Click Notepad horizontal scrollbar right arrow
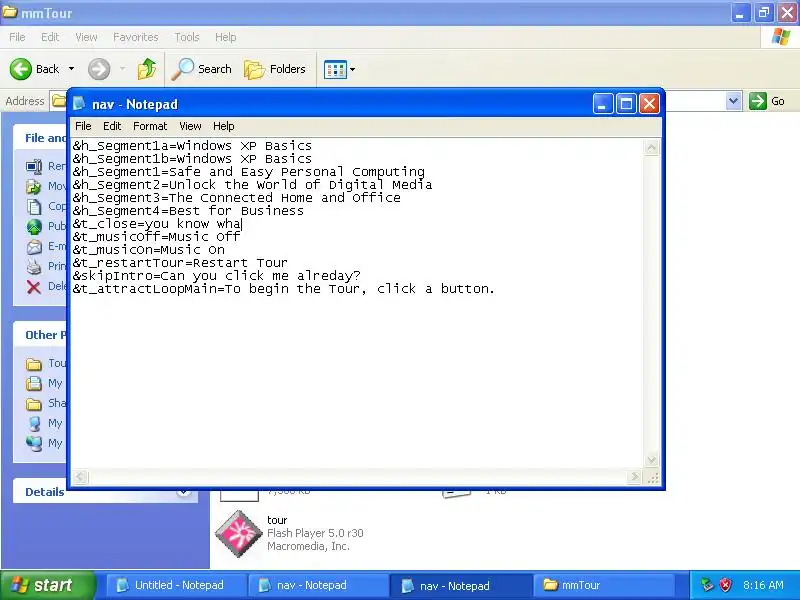This screenshot has width=800, height=600. coord(634,477)
